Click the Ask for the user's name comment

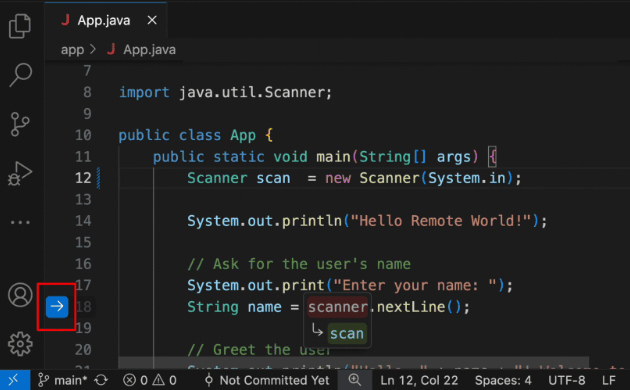click(x=299, y=264)
